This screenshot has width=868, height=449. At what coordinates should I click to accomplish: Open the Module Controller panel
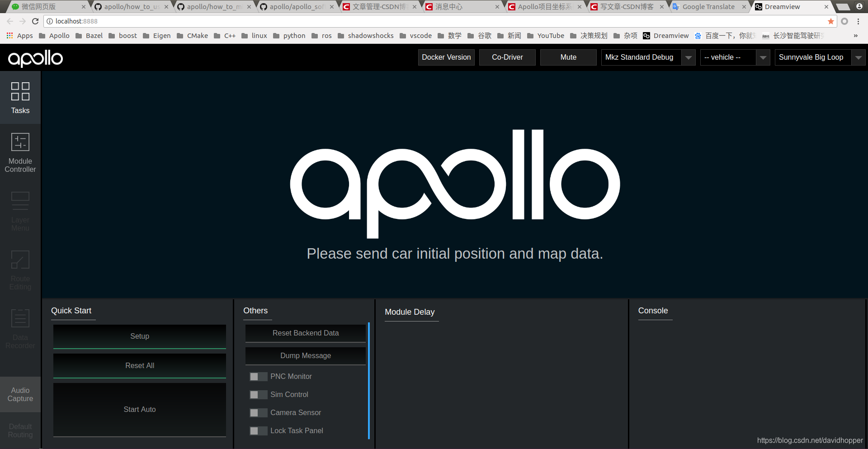tap(20, 153)
